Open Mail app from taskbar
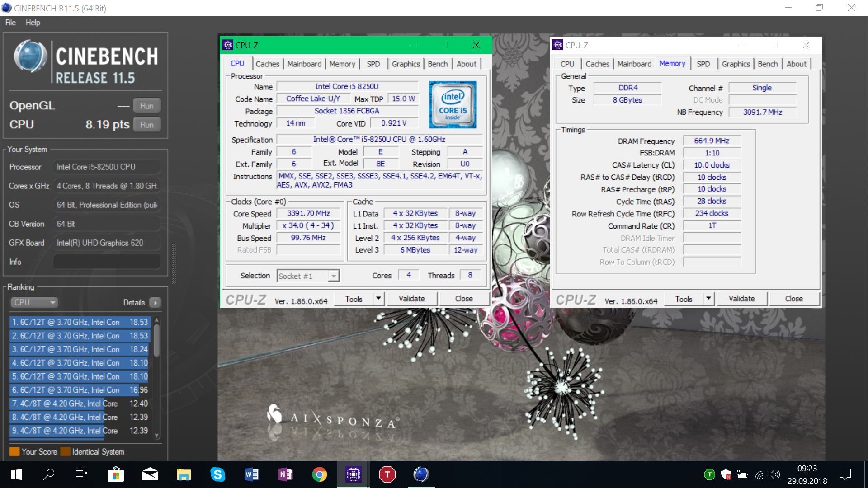This screenshot has width=868, height=488. (x=150, y=474)
